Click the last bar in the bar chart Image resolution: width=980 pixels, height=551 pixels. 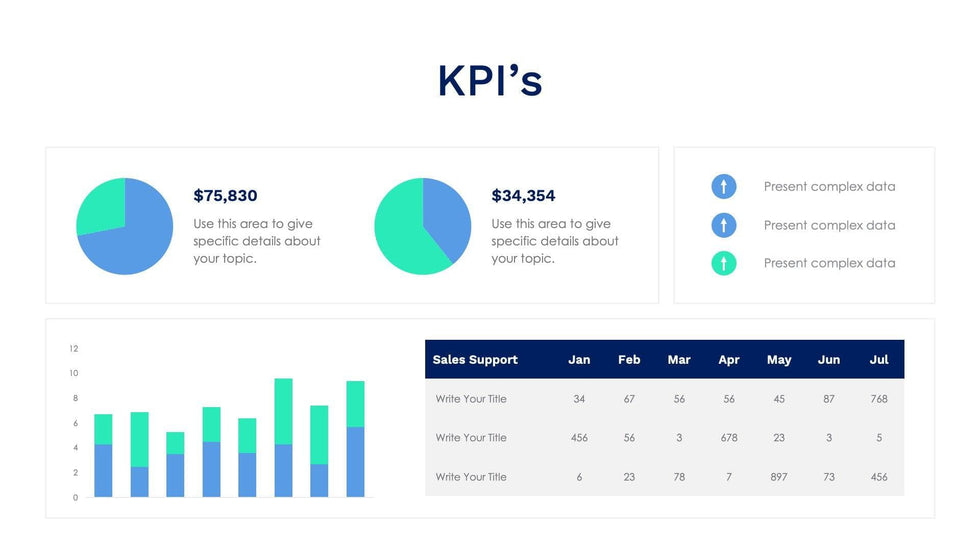click(355, 440)
